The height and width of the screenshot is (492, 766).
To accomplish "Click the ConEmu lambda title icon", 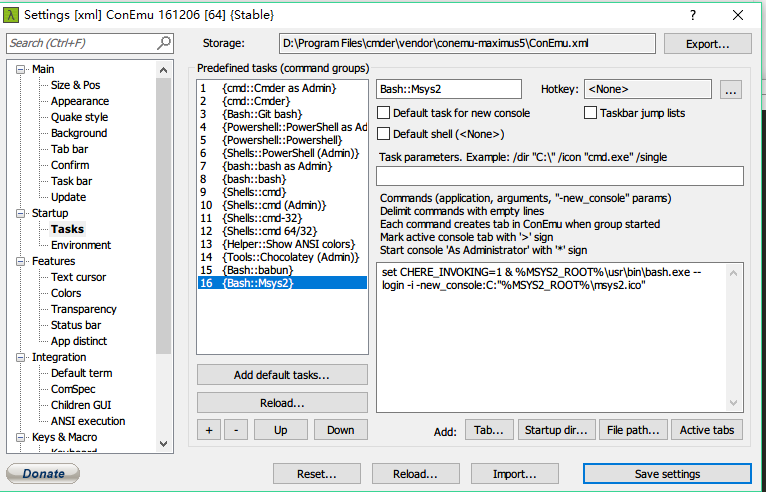I will click(x=11, y=15).
